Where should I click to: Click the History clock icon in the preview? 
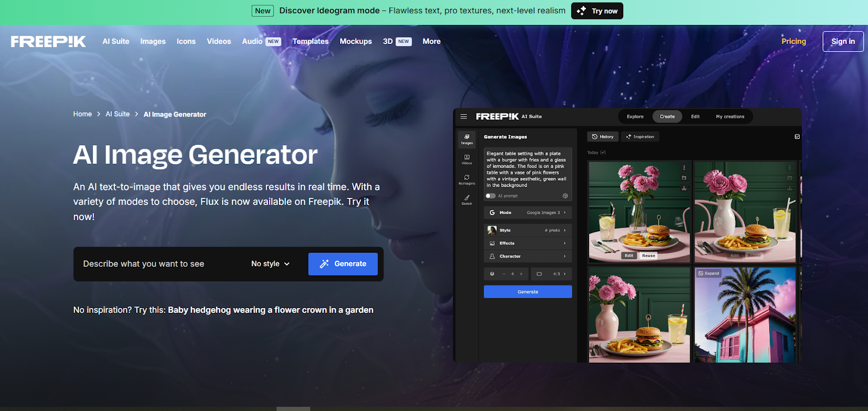(x=595, y=137)
